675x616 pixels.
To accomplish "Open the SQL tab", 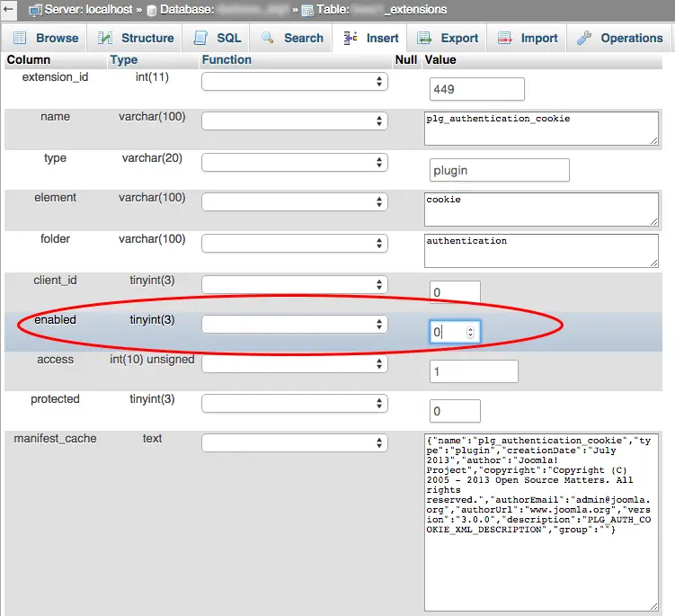I will click(x=216, y=38).
